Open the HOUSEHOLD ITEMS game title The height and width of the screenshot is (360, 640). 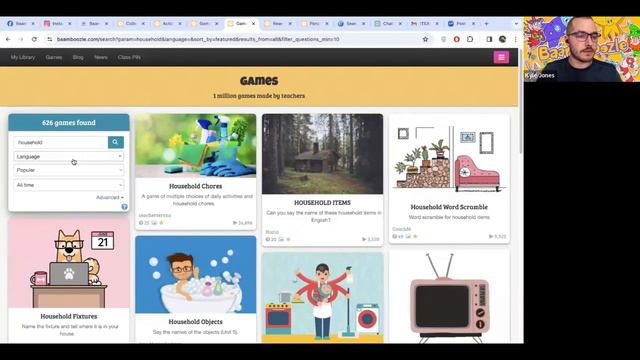[322, 202]
